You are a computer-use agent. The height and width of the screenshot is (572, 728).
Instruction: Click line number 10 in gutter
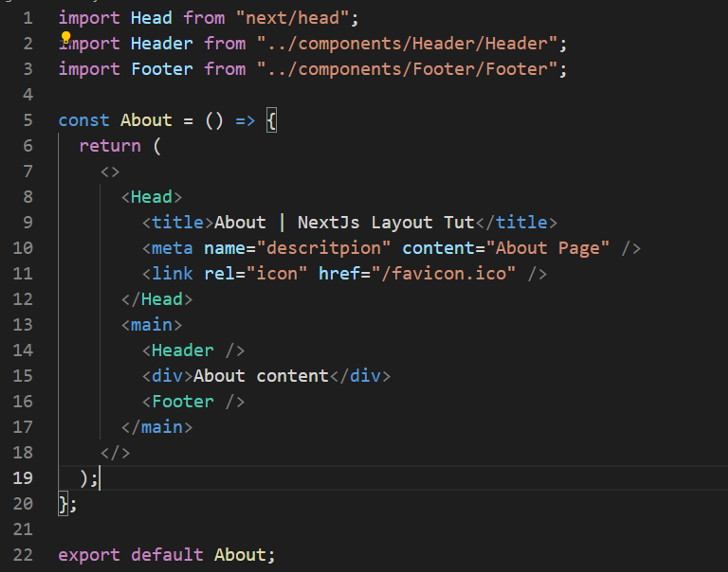[x=23, y=248]
